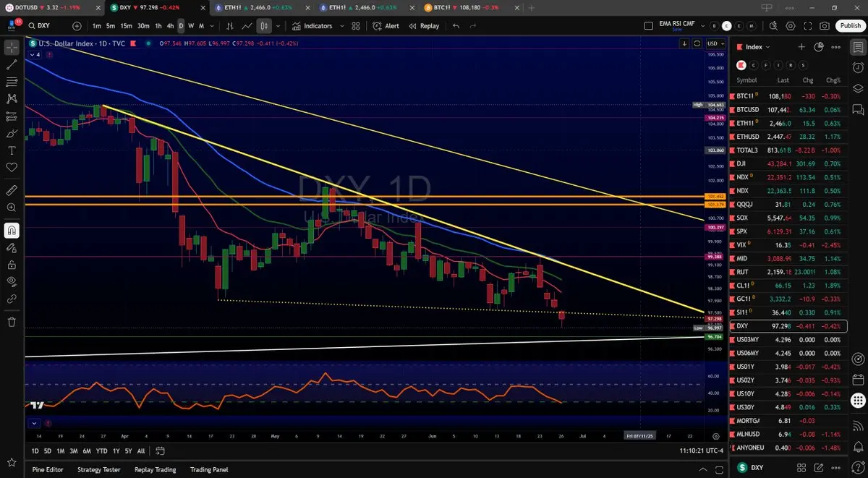Open the Fibonacci tools in left toolbar

tap(12, 82)
